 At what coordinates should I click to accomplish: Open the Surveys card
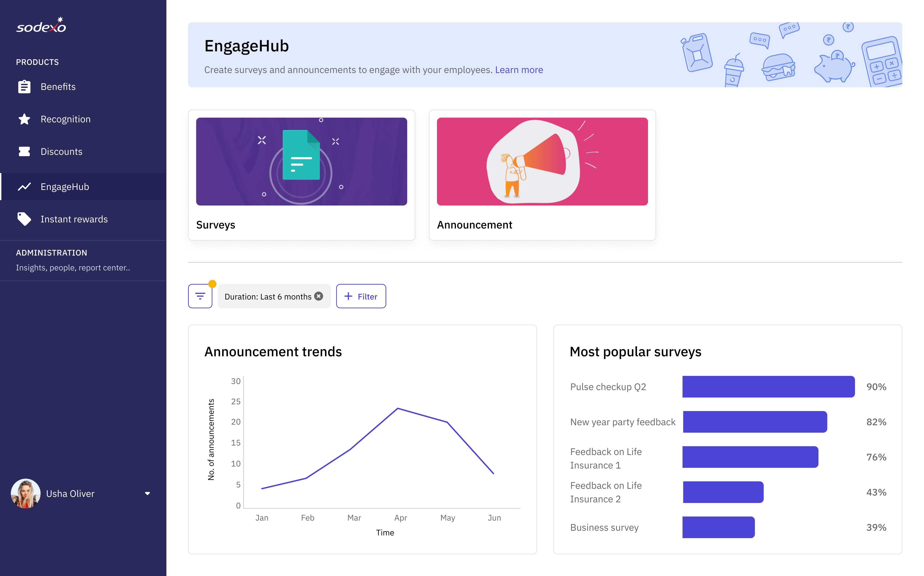tap(301, 175)
